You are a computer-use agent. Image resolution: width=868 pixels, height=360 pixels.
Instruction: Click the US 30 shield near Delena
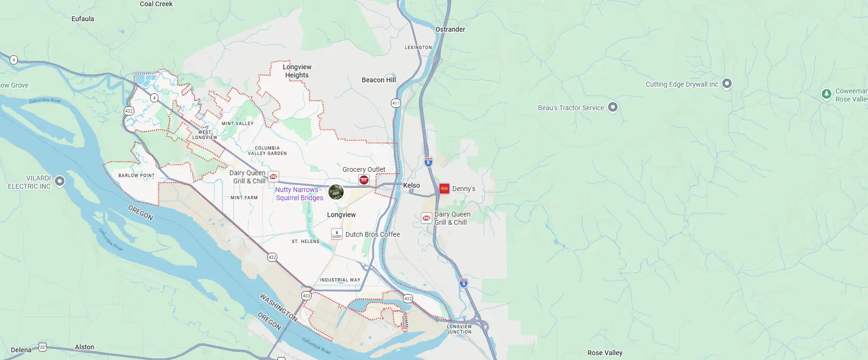tap(42, 347)
